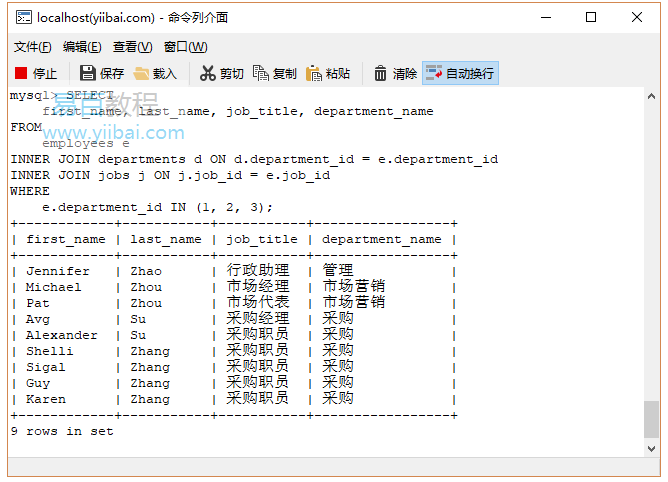The width and height of the screenshot is (668, 482).
Task: Open the 窗口(W) menu
Action: click(185, 47)
